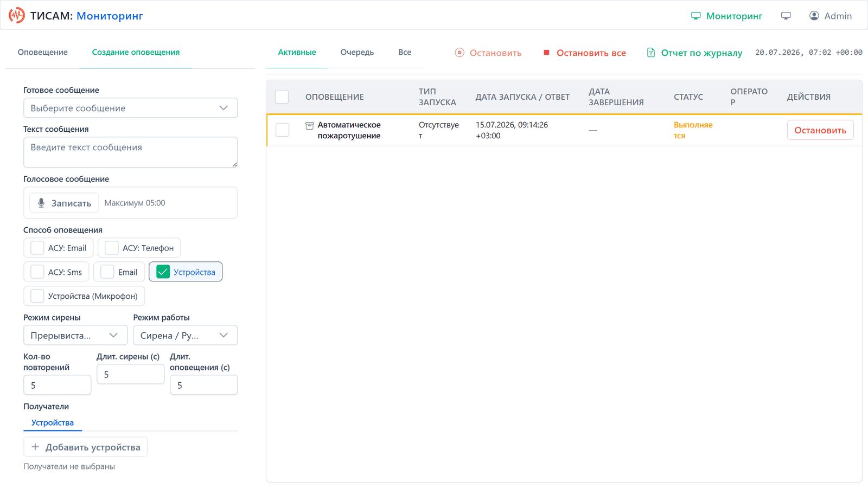Select the Автоматическое пожаротушение row checkbox
This screenshot has height=488, width=868.
point(282,130)
